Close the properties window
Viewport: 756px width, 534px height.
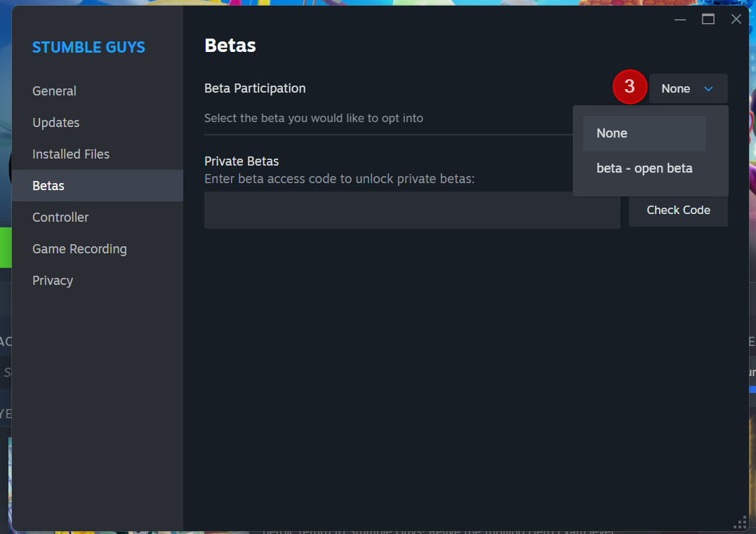736,19
